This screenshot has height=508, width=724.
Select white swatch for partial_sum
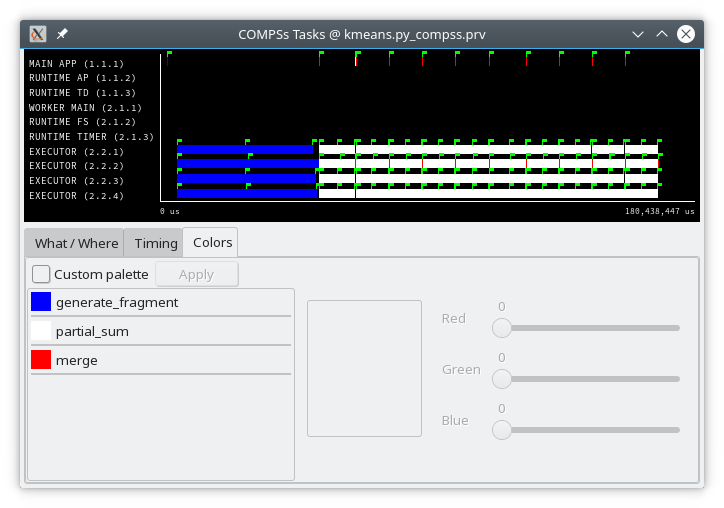point(41,331)
